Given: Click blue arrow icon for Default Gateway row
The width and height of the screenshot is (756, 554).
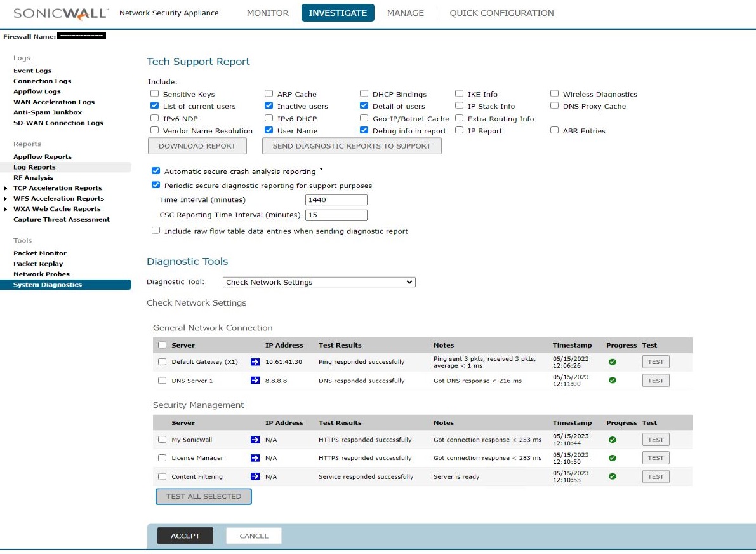Looking at the screenshot, I should [255, 362].
